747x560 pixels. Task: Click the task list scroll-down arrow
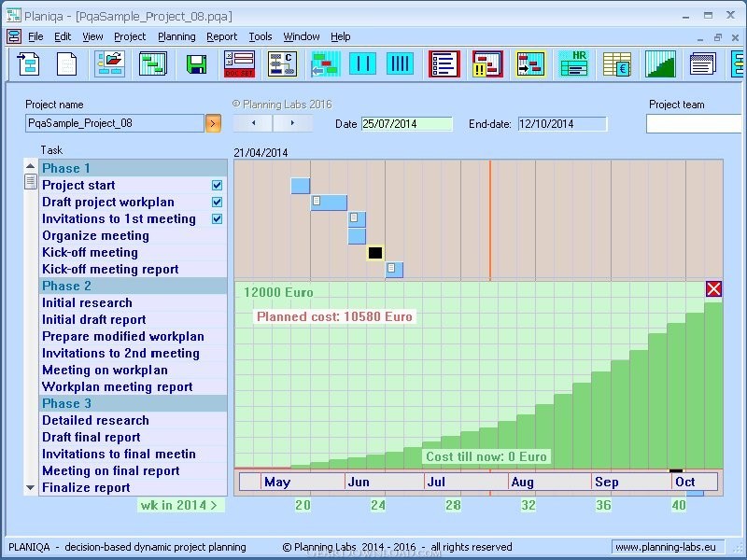pyautogui.click(x=31, y=487)
